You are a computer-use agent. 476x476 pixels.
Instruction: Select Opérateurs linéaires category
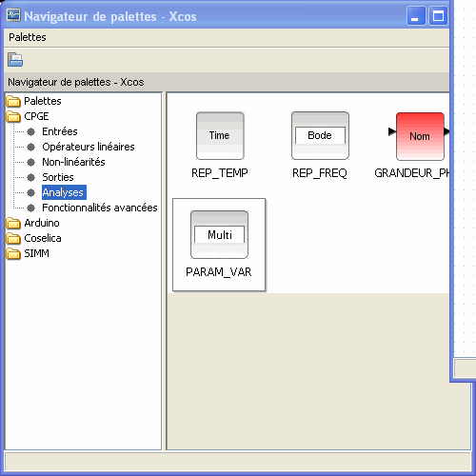coord(89,147)
